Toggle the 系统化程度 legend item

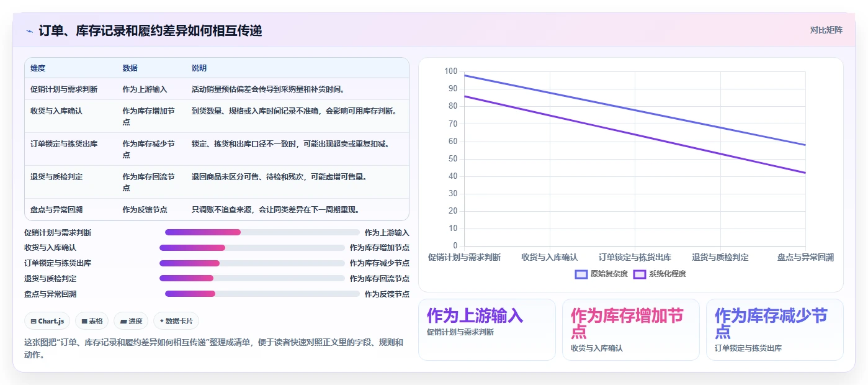click(x=660, y=274)
